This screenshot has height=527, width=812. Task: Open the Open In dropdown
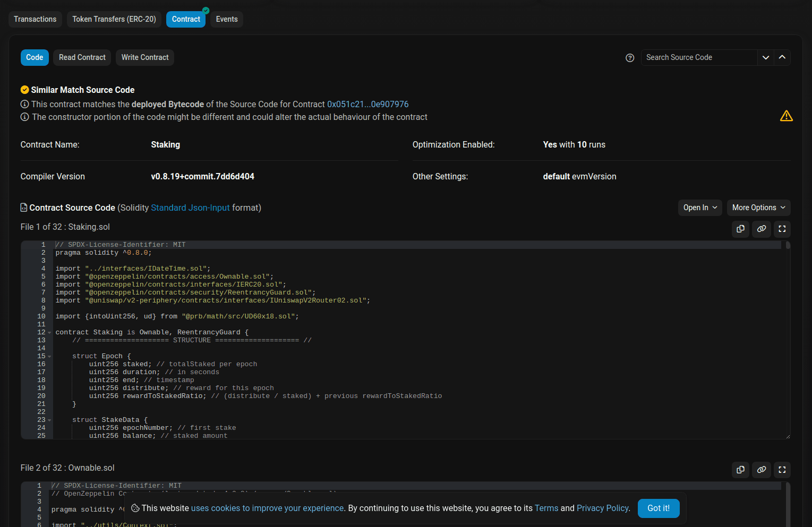[x=699, y=208]
